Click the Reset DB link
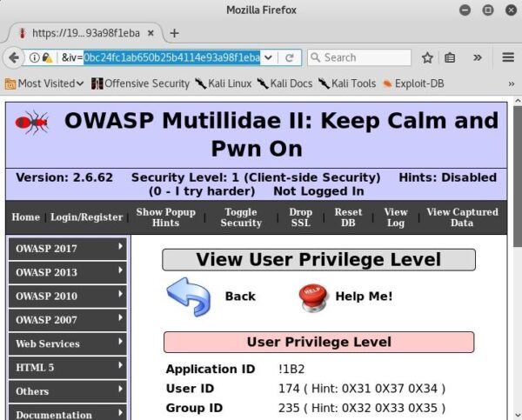The image size is (522, 420). coord(348,217)
